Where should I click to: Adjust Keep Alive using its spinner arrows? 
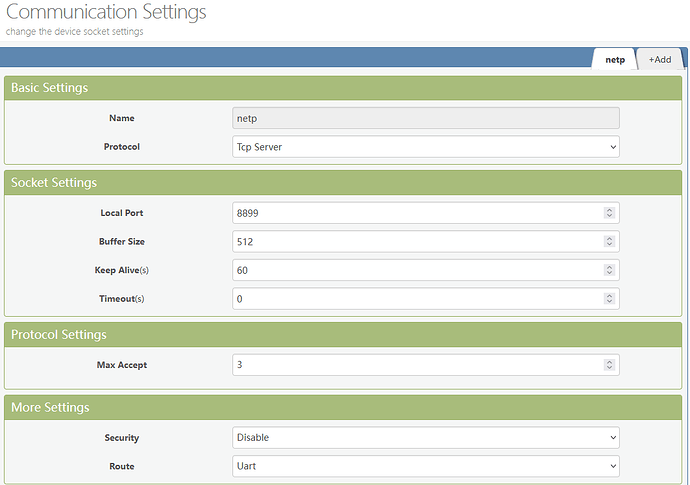pos(609,270)
